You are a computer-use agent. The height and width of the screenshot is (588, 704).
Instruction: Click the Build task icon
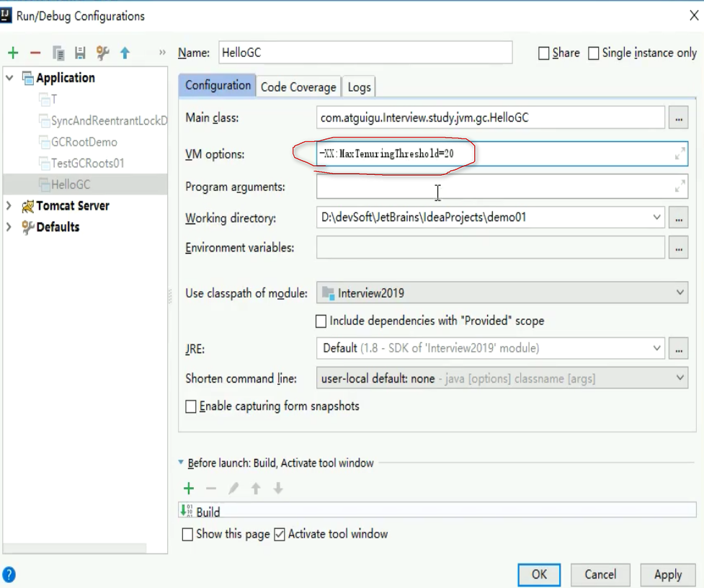(x=187, y=511)
